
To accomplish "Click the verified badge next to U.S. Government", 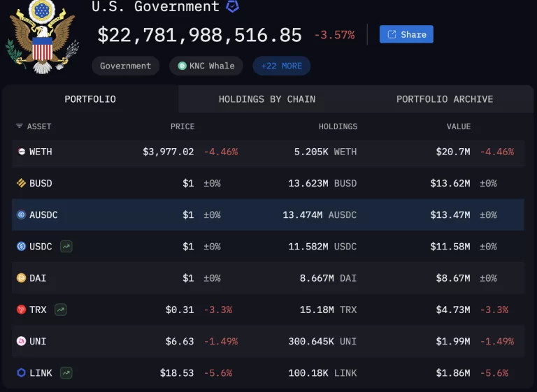I will pyautogui.click(x=232, y=7).
